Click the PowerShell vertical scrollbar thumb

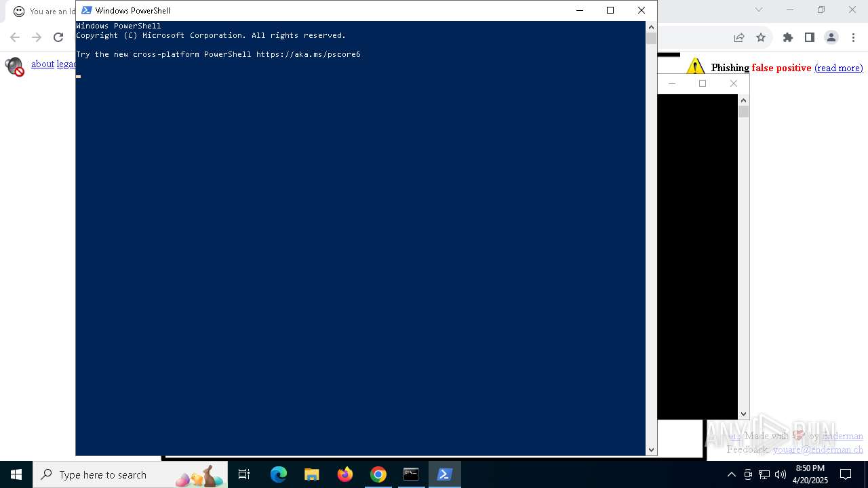coord(651,39)
